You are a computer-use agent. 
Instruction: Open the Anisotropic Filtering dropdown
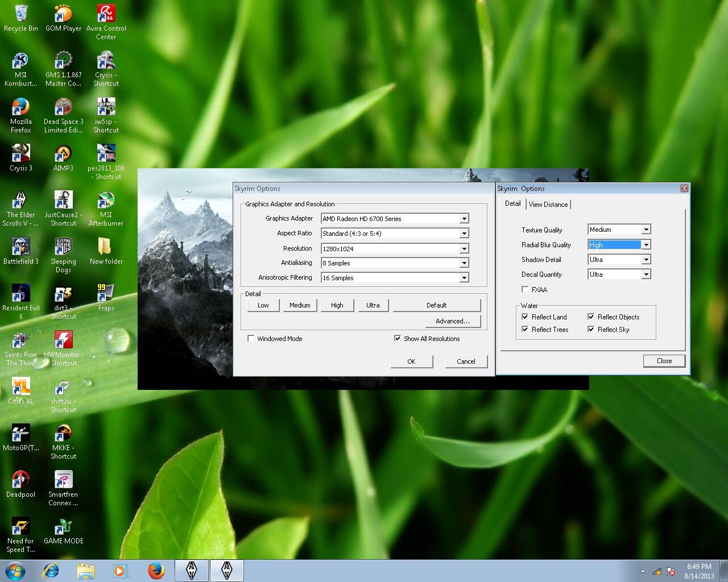click(x=464, y=278)
